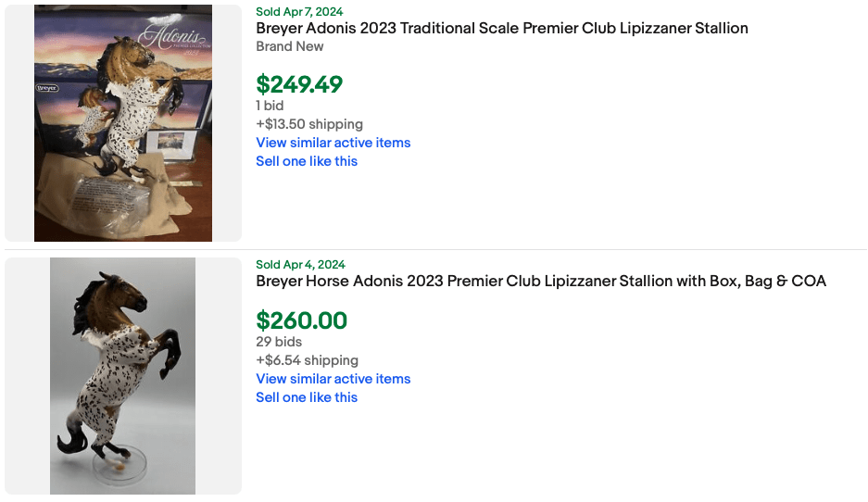This screenshot has width=868, height=502.
Task: View similar active items for $260.00 listing
Action: [333, 379]
